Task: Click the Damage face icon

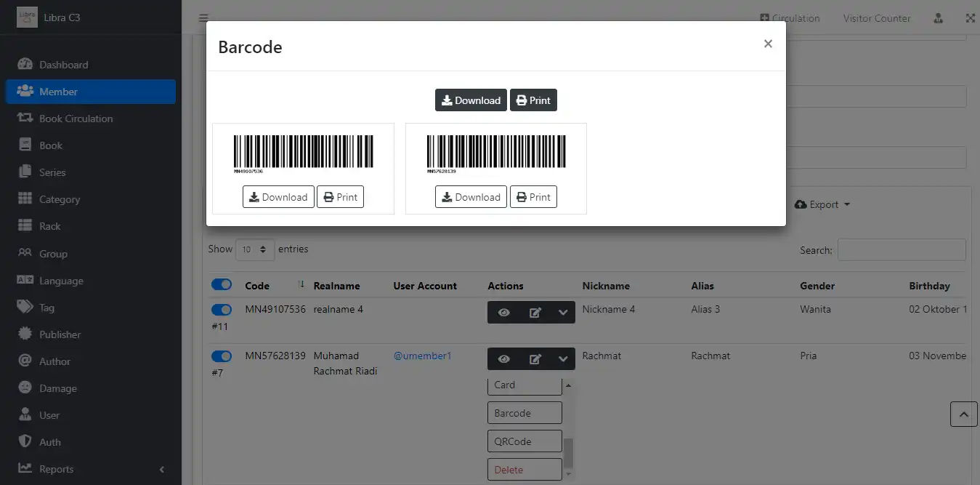Action: [25, 388]
